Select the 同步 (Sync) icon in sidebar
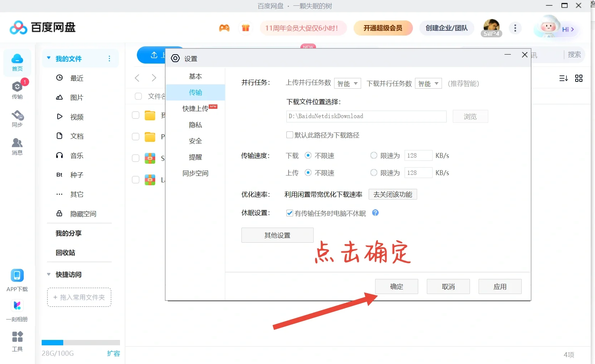The height and width of the screenshot is (364, 595). (17, 118)
